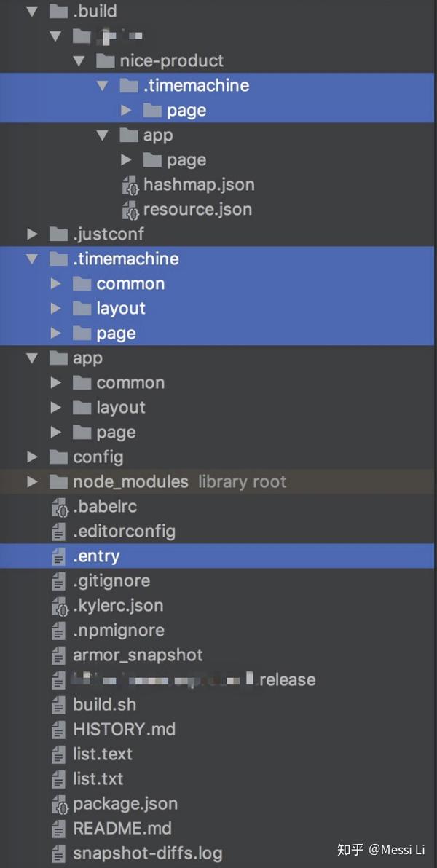Image resolution: width=437 pixels, height=868 pixels.
Task: Expand the config folder
Action: (x=32, y=457)
